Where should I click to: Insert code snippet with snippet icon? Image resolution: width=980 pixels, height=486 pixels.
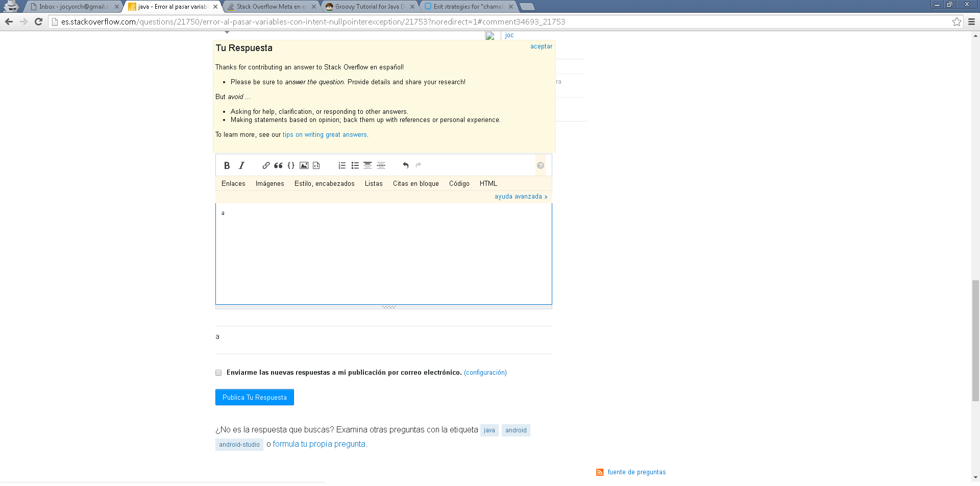click(x=316, y=165)
